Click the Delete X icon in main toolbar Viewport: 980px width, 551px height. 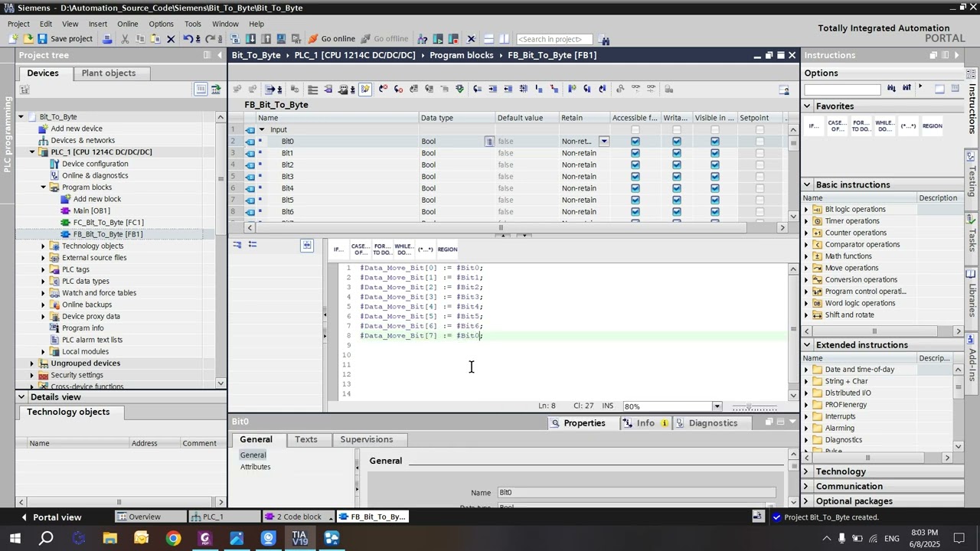[171, 39]
